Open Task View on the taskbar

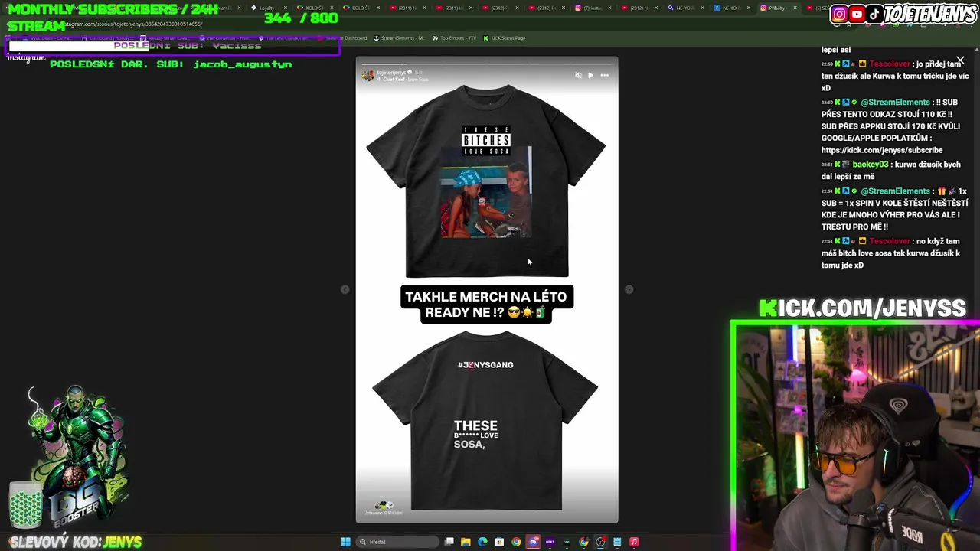tap(449, 542)
